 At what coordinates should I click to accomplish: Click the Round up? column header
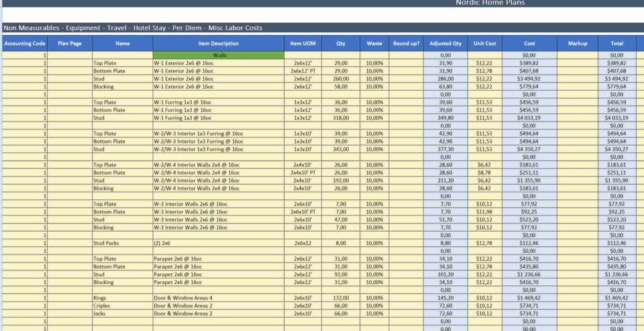407,44
